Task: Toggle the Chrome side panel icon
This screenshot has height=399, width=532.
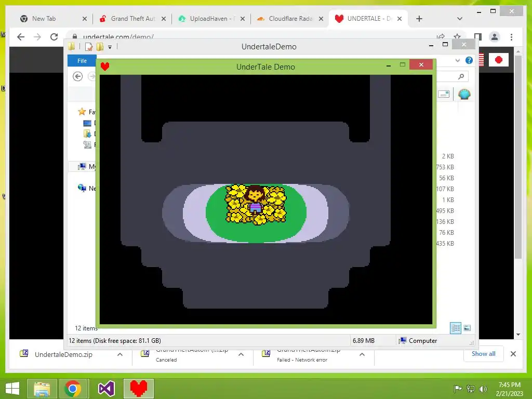Action: click(x=478, y=37)
